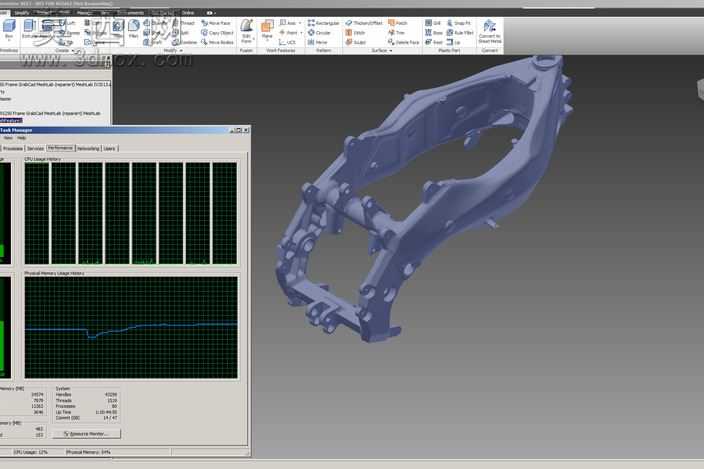Select the Trim surface tool
This screenshot has width=704, height=469.
[396, 33]
